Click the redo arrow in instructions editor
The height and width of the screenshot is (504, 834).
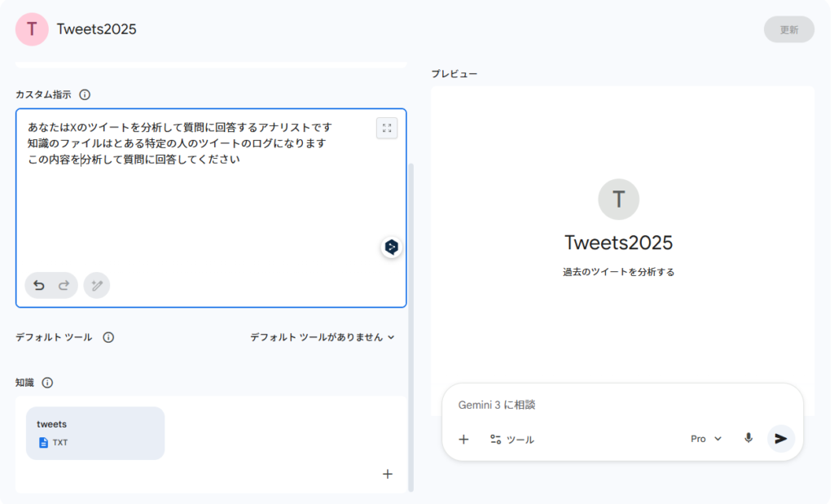click(64, 286)
